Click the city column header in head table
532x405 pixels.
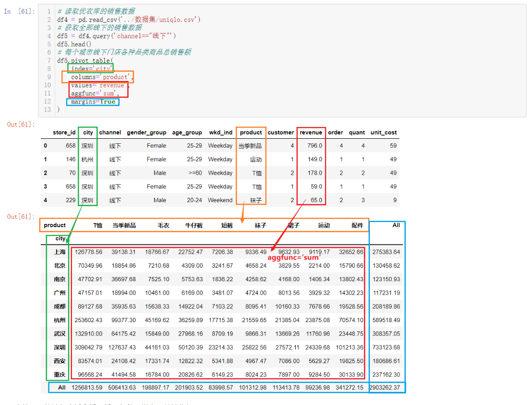[88, 133]
